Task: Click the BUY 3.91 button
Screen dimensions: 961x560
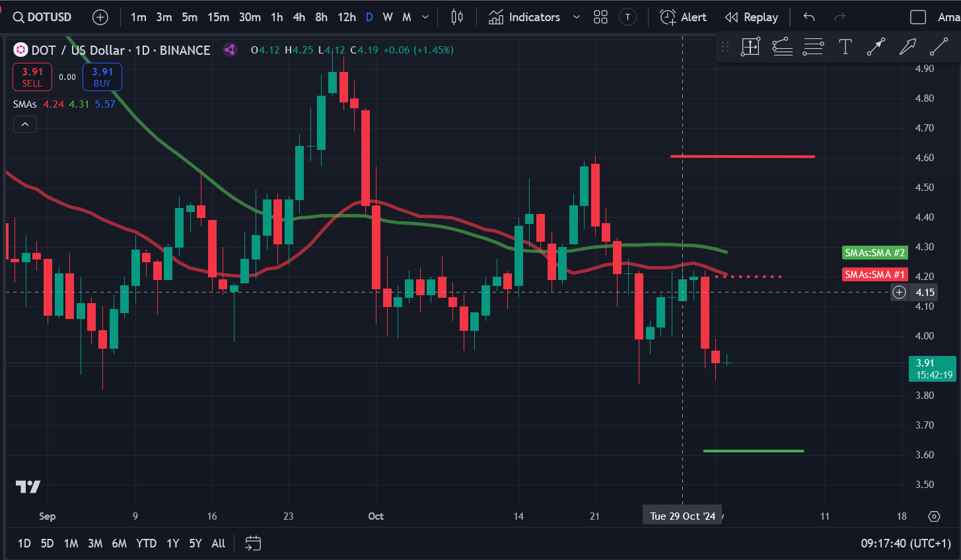Action: click(102, 77)
